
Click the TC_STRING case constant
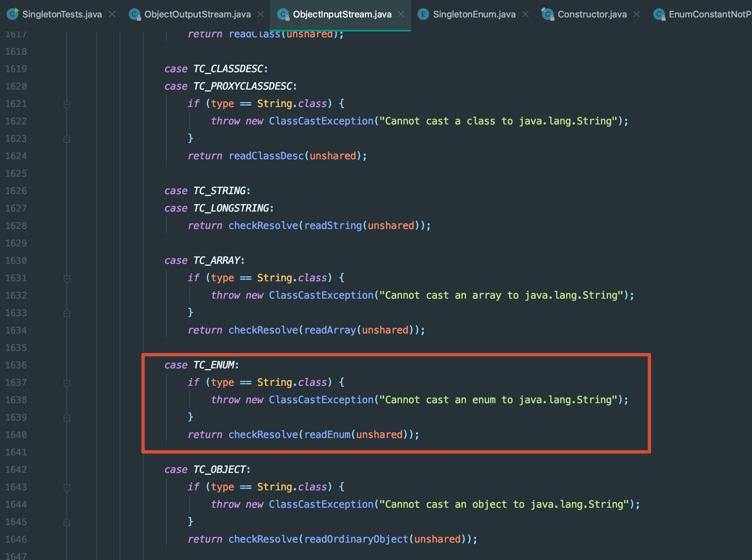(x=220, y=191)
